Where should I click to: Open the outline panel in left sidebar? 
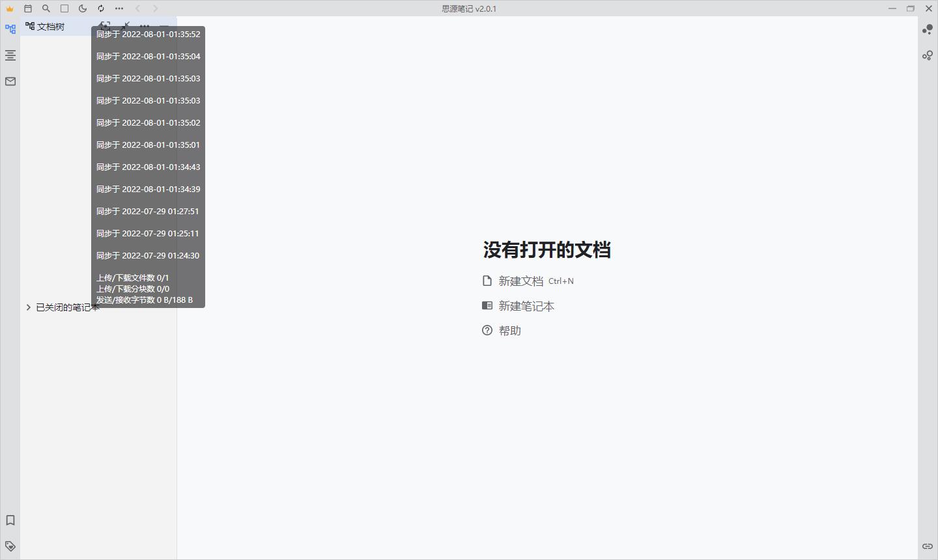tap(10, 55)
